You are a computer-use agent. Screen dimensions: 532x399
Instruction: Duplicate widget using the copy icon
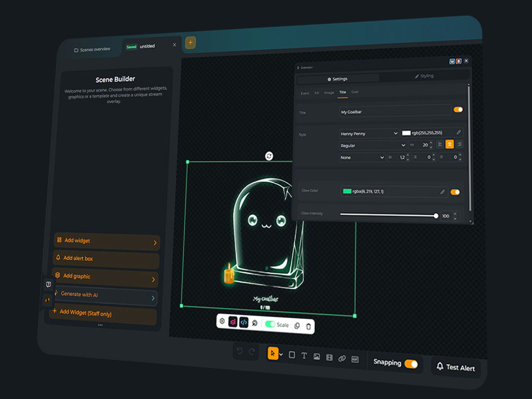click(297, 326)
